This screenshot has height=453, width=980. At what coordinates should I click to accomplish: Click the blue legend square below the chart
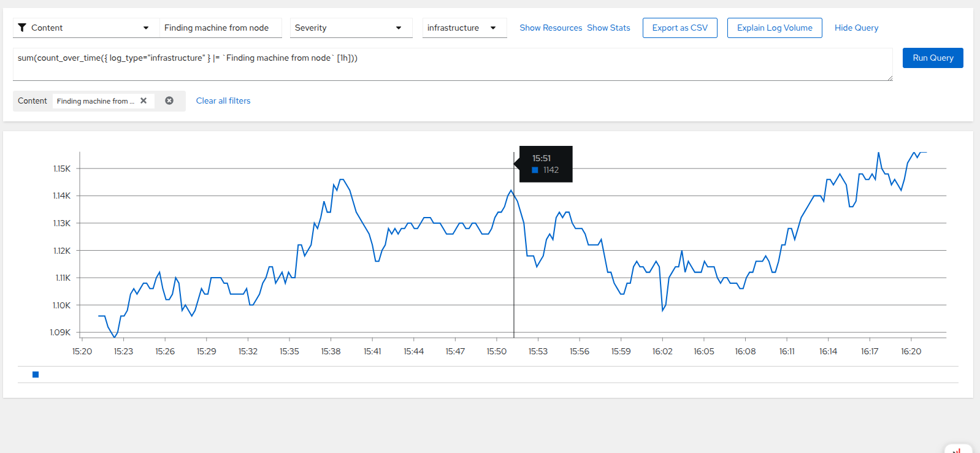pos(36,375)
